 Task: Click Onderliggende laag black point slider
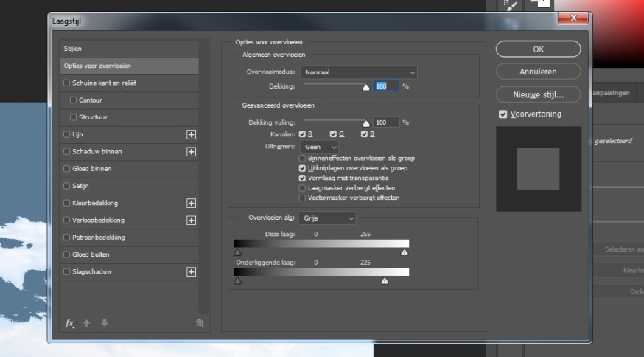click(x=237, y=281)
